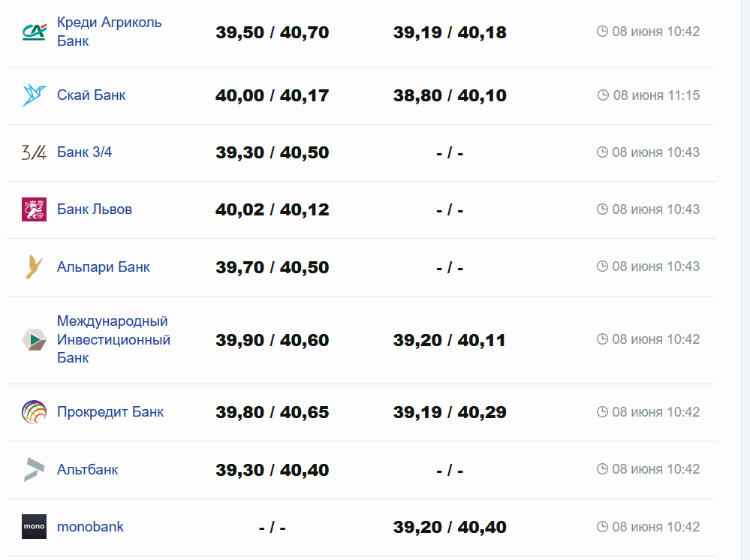
Task: Click monobank card rate 39,20 / 40,40
Action: click(450, 527)
